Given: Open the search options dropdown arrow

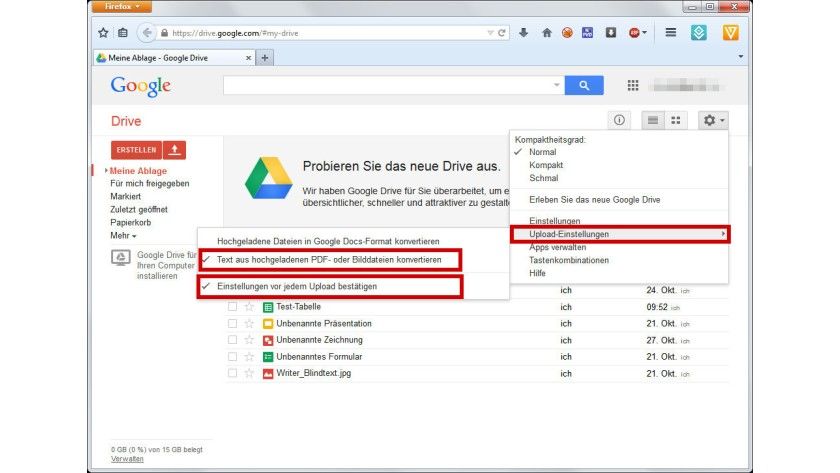Looking at the screenshot, I should pos(557,85).
